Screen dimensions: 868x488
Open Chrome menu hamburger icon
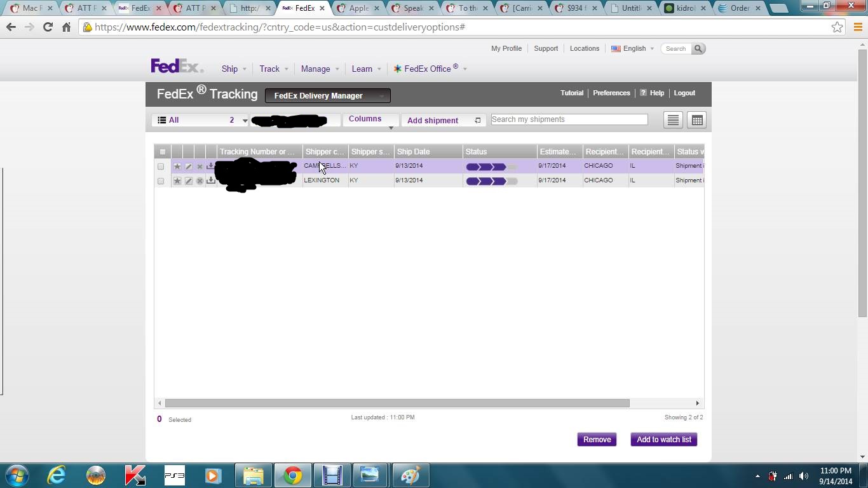tap(858, 27)
